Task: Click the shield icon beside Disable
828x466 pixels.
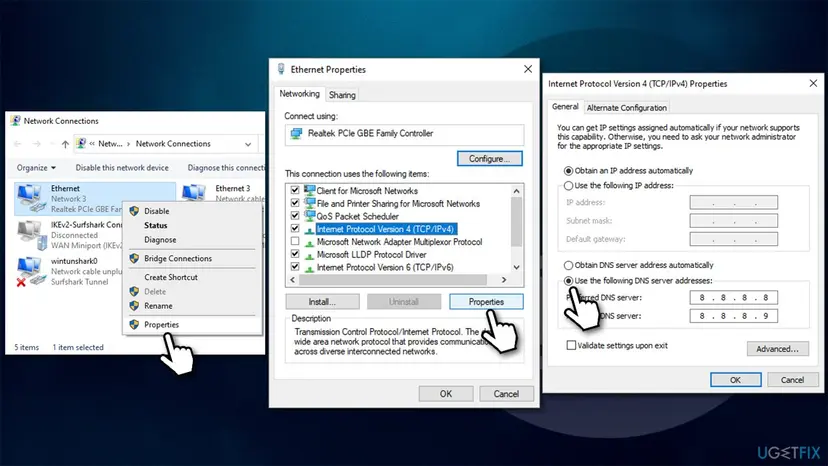Action: point(134,211)
